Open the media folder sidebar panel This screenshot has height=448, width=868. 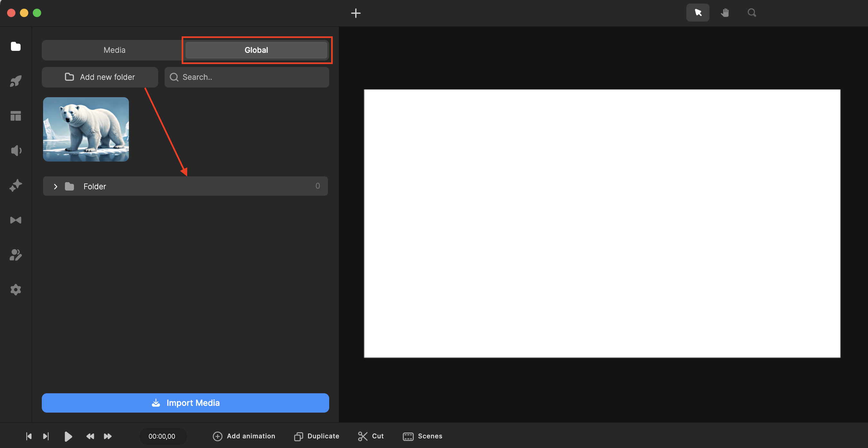pos(15,46)
